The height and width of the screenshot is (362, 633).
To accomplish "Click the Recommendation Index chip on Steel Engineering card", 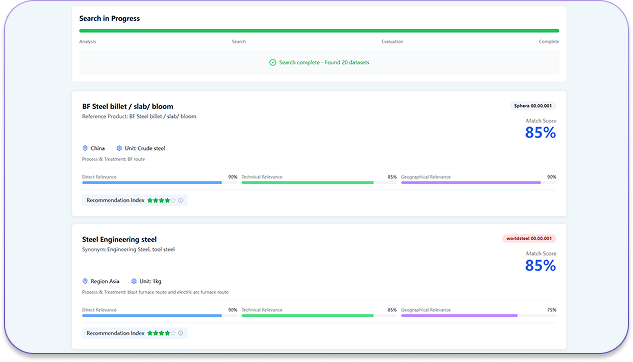I will [135, 333].
